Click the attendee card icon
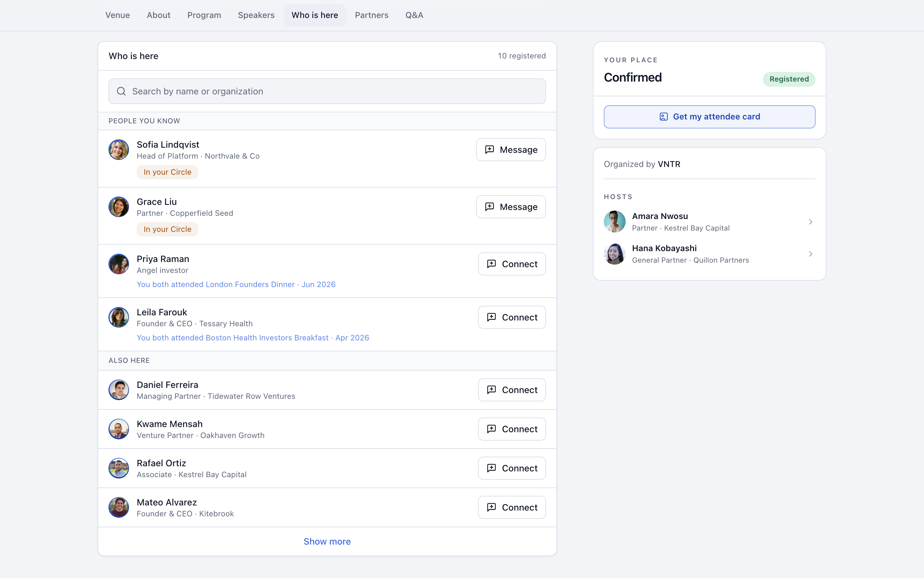The image size is (924, 578). 663,117
